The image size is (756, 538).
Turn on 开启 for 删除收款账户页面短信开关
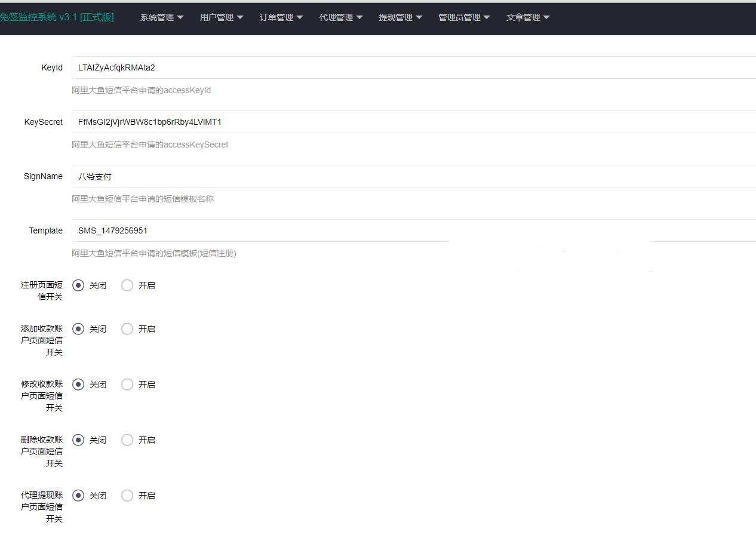click(127, 439)
